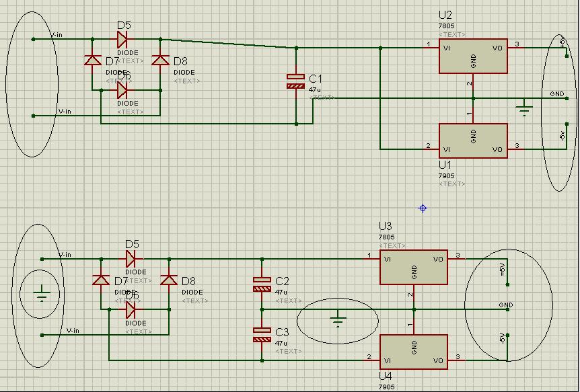Click the blue origin marker crosshair

423,208
